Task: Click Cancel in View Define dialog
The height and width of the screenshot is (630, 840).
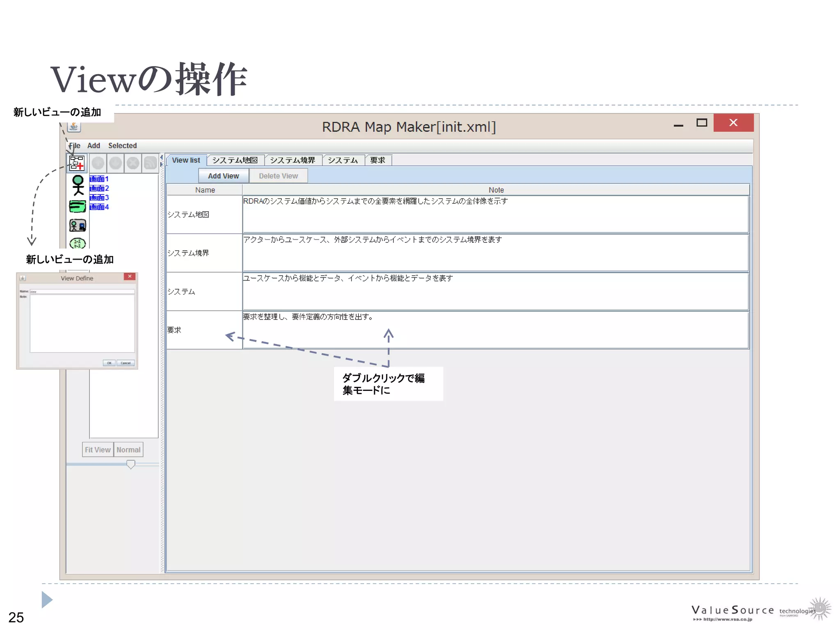Action: pos(126,363)
